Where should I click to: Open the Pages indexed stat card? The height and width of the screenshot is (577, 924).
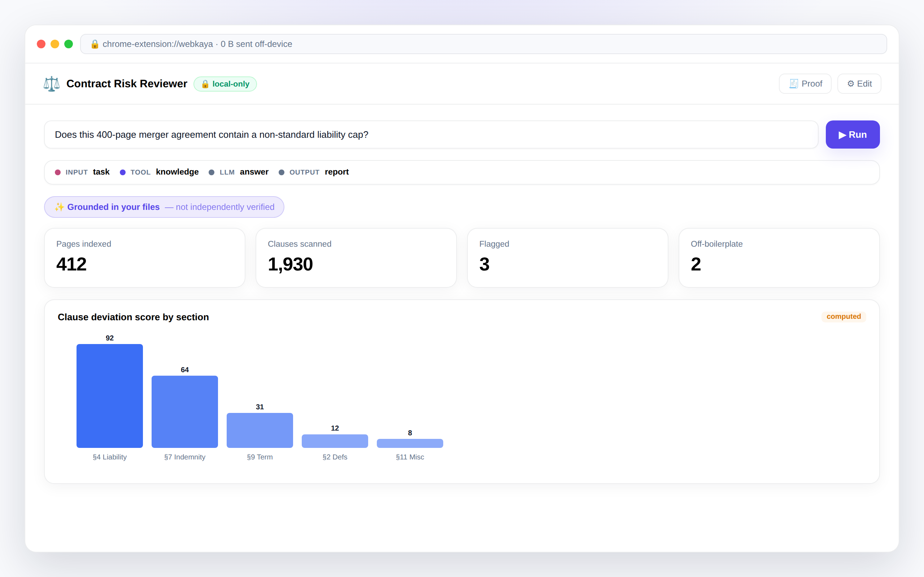click(145, 258)
